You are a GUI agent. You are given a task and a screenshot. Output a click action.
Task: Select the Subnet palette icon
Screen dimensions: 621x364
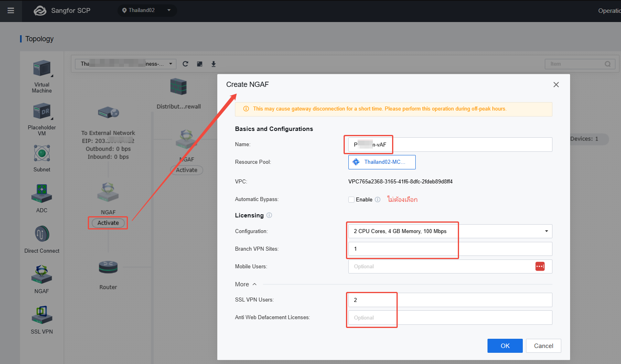(x=42, y=153)
